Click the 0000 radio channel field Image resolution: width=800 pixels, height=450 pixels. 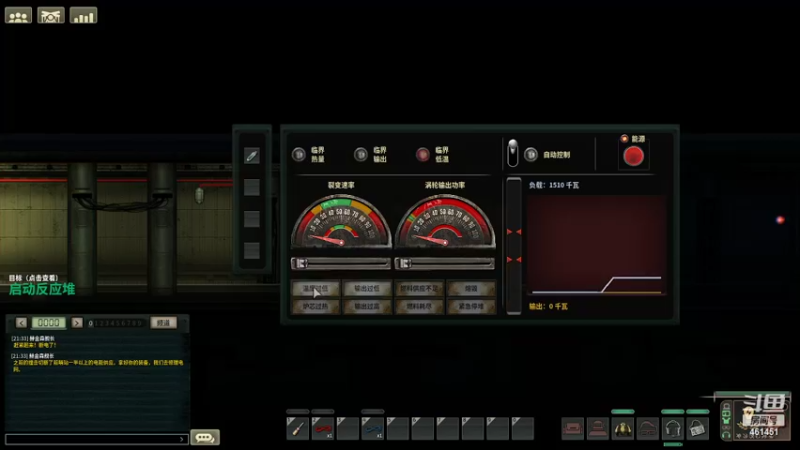click(49, 323)
